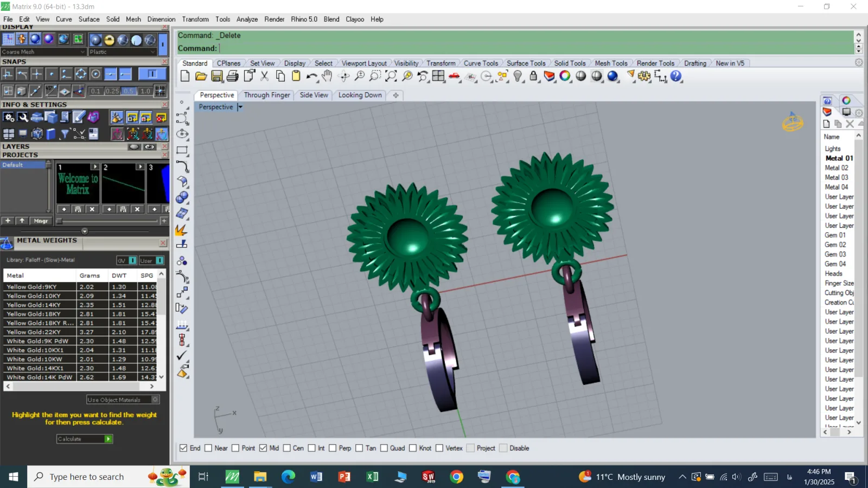This screenshot has height=488, width=868.
Task: Click the color wheel icon in Standard toolbar
Action: (x=565, y=76)
